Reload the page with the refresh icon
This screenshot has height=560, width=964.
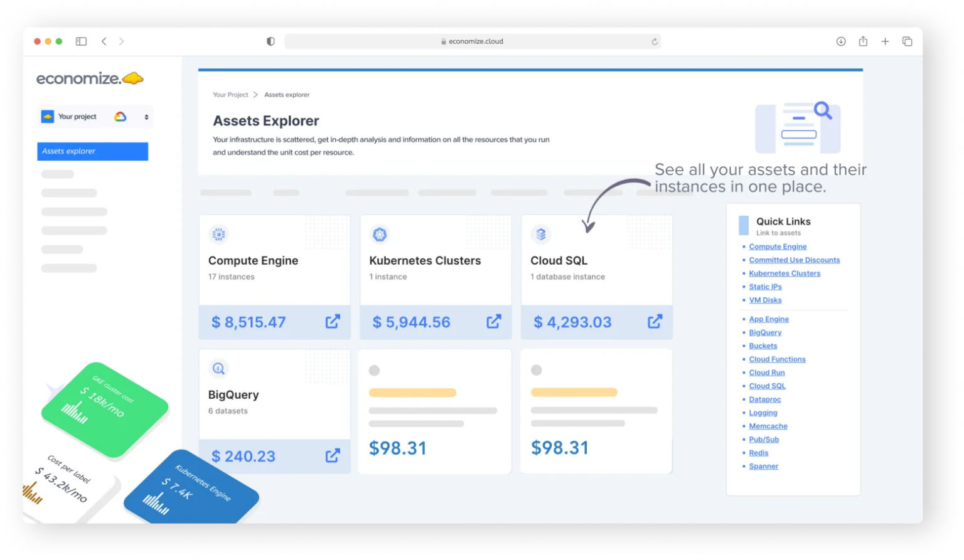coord(655,41)
